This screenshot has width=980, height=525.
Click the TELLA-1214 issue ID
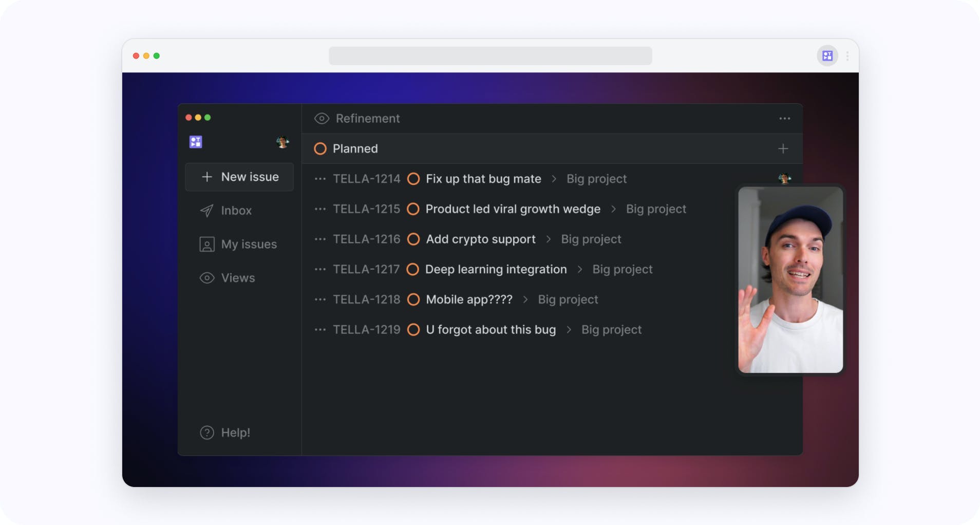366,179
